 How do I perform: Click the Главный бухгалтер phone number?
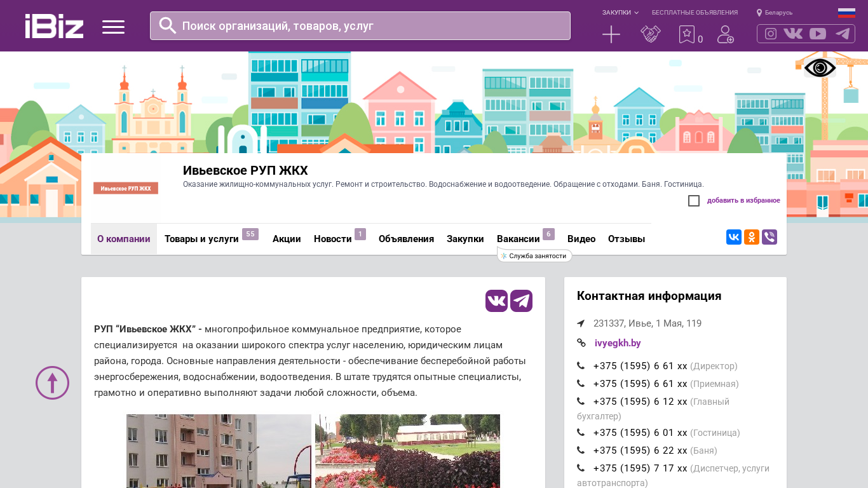click(x=640, y=402)
